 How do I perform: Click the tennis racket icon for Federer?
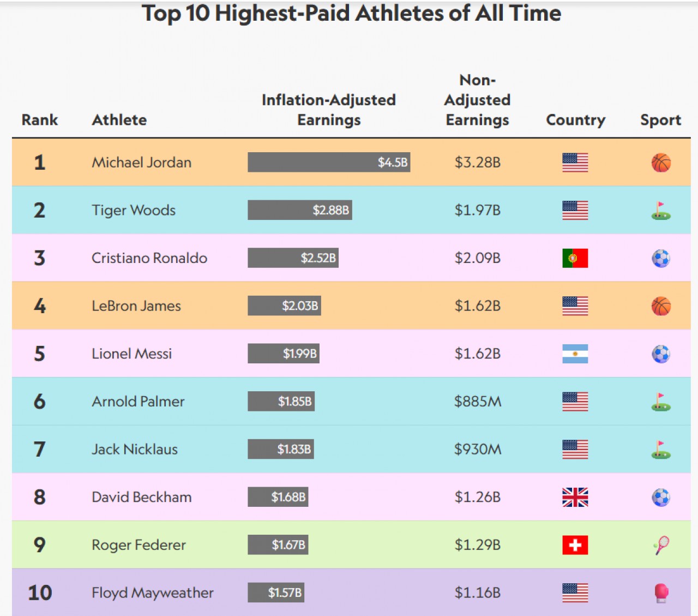[x=661, y=545]
